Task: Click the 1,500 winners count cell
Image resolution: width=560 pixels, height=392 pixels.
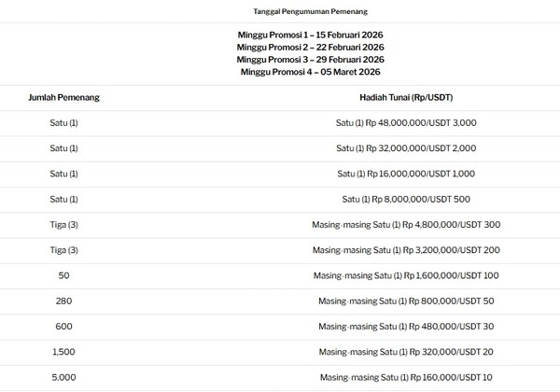Action: 63,352
